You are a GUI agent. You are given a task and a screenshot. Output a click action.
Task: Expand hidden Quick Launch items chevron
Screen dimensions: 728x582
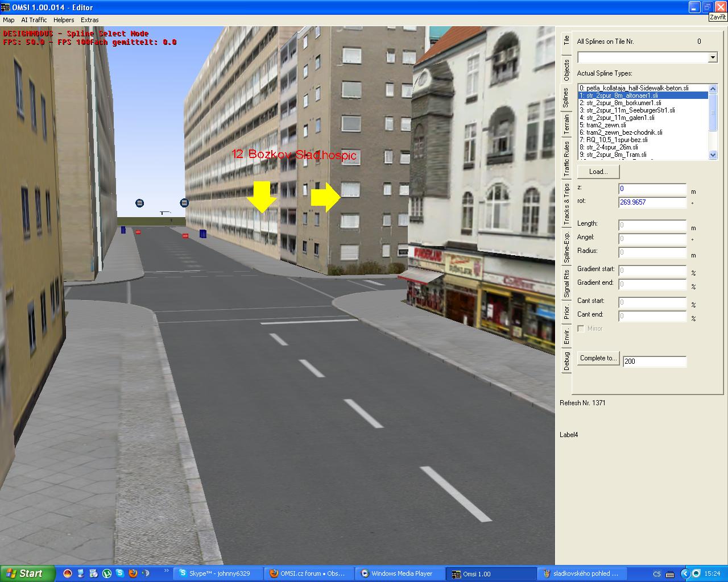tap(166, 571)
